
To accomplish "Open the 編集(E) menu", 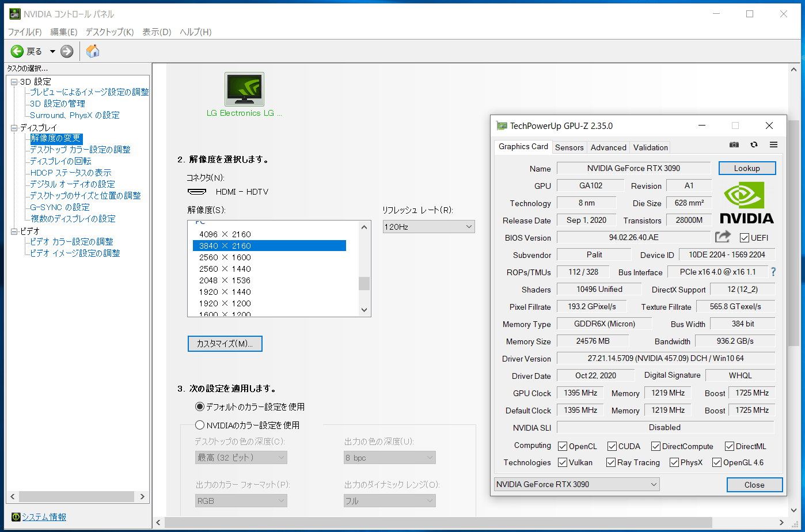I will (63, 32).
